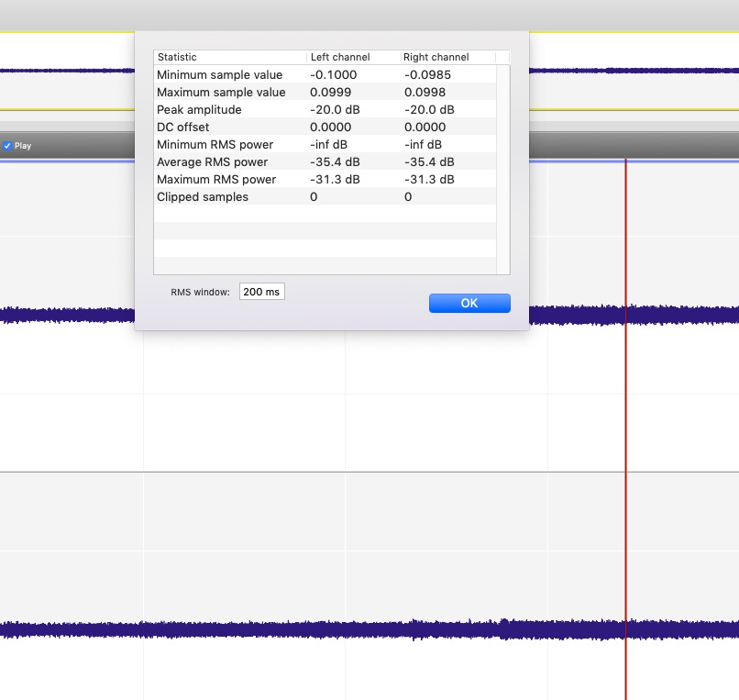Click the Left channel column header

[353, 57]
